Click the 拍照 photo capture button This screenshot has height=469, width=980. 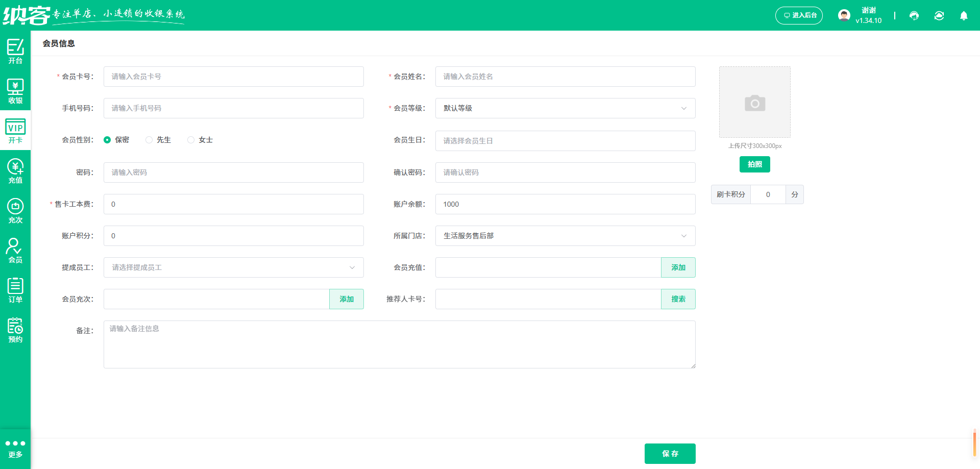coord(754,164)
